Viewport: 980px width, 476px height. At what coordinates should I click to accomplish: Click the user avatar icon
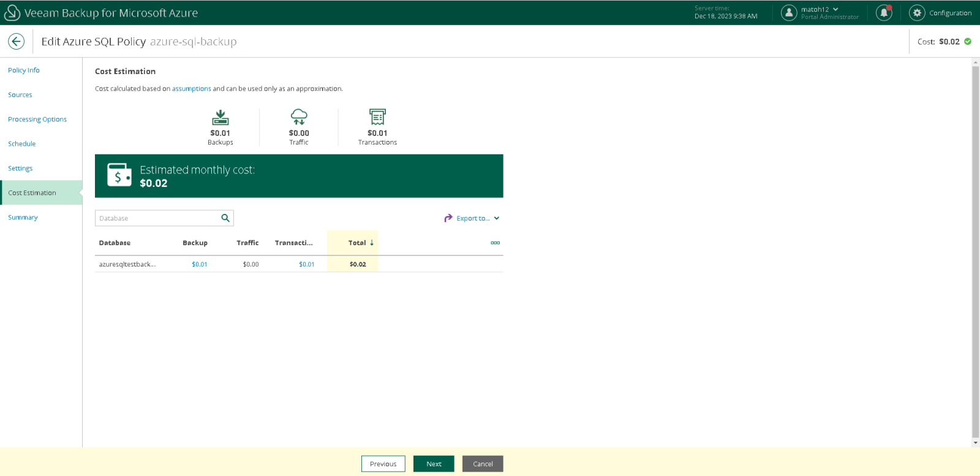click(x=789, y=13)
